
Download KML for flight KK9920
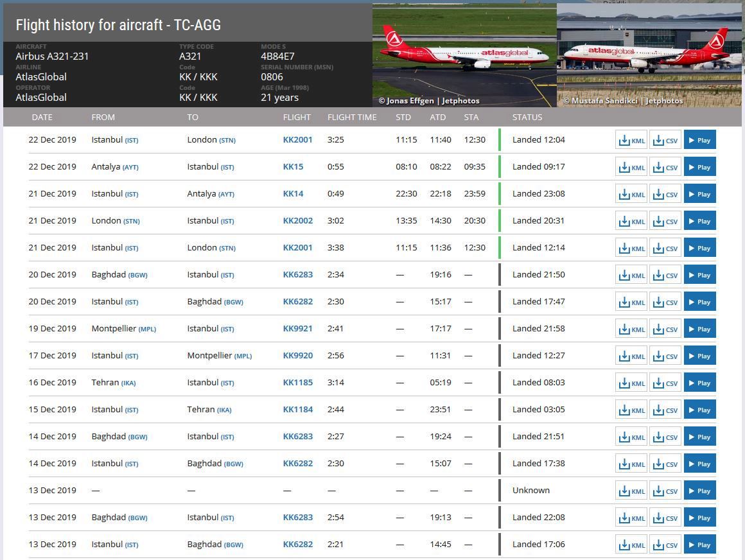point(631,356)
